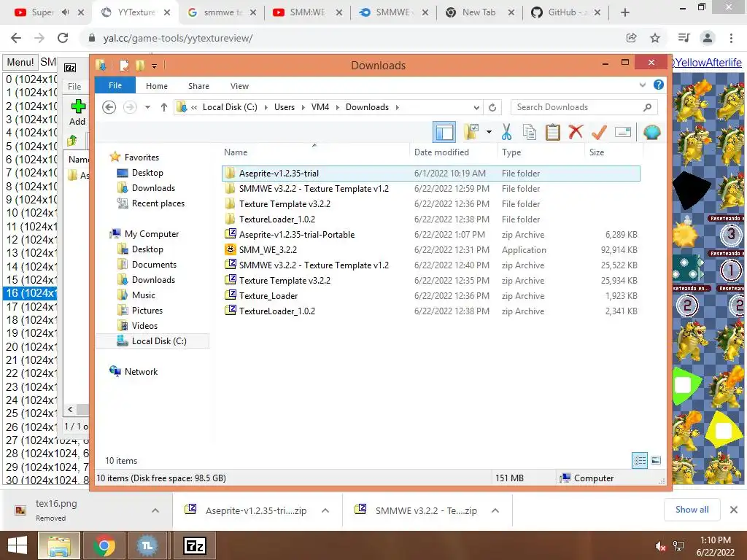Screen dimensions: 747x560
Task: Open the View ribbon tab
Action: (239, 86)
